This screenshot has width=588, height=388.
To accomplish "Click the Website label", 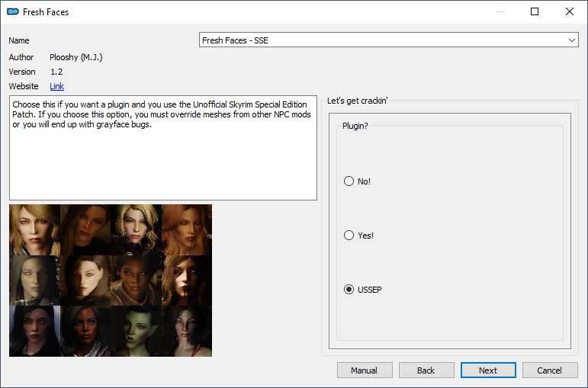I will pos(24,86).
